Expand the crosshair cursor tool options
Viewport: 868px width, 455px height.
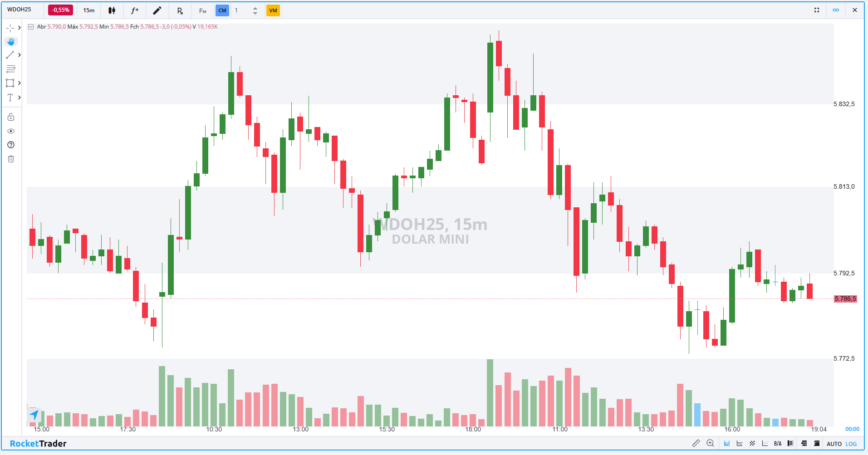(x=19, y=28)
